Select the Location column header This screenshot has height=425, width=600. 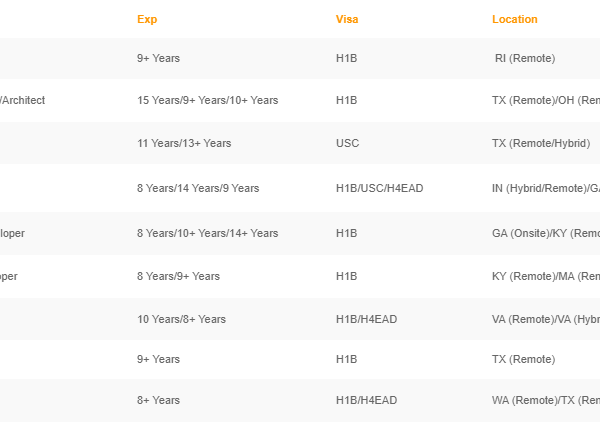coord(514,19)
